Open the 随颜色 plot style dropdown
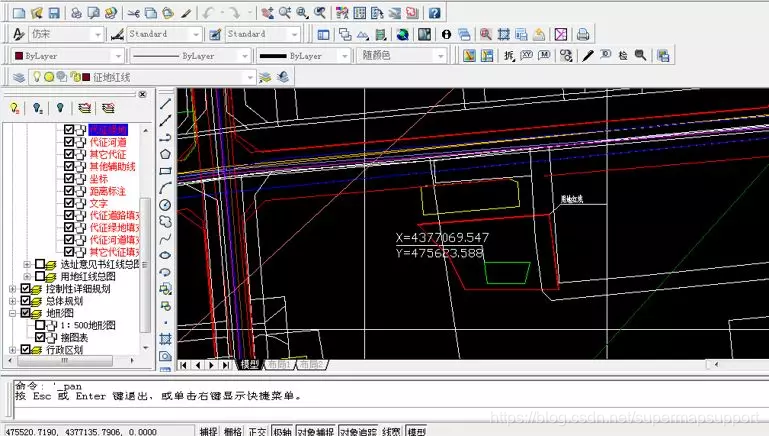Viewport: 769px width, 436px height. (x=440, y=56)
